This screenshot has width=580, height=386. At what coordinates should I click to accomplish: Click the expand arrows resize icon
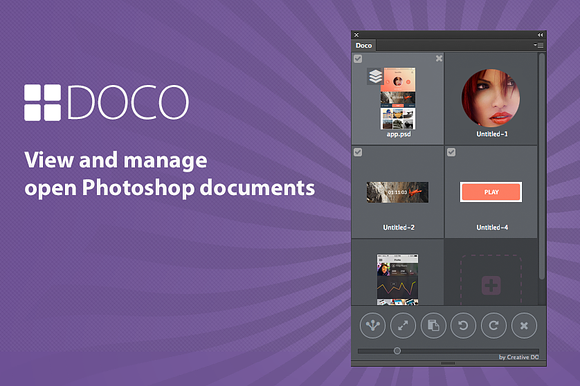403,326
